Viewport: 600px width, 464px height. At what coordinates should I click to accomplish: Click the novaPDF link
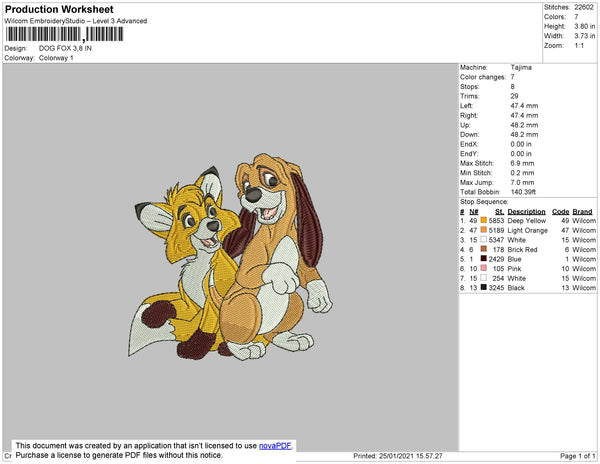(x=275, y=446)
